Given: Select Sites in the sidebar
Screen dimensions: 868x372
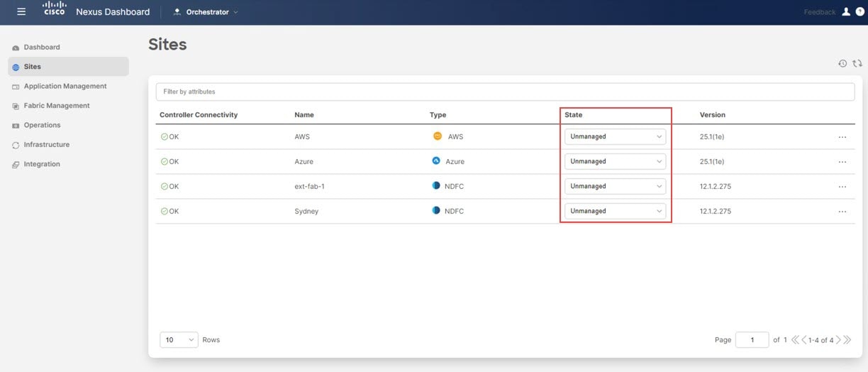Looking at the screenshot, I should point(68,67).
